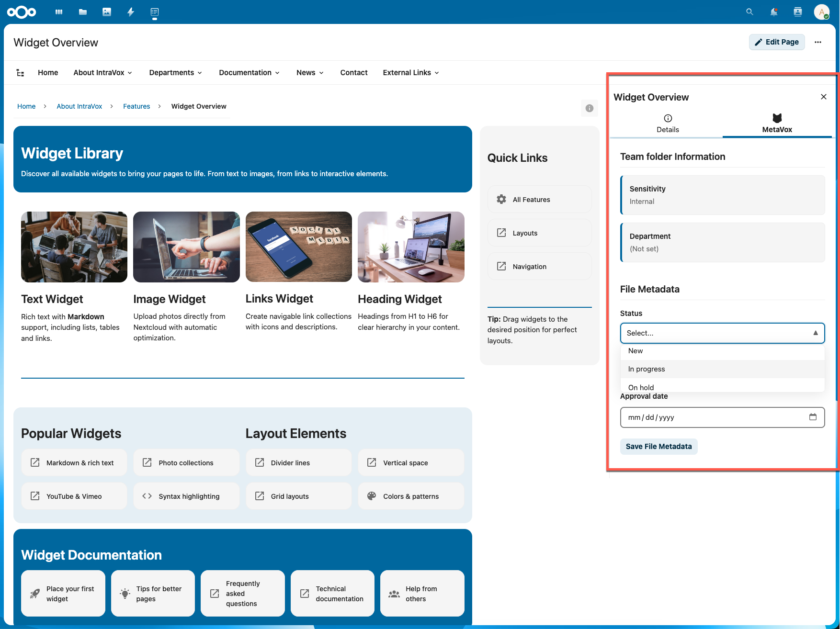Open the Contacts menu icon
This screenshot has height=629, width=840.
[x=797, y=12]
